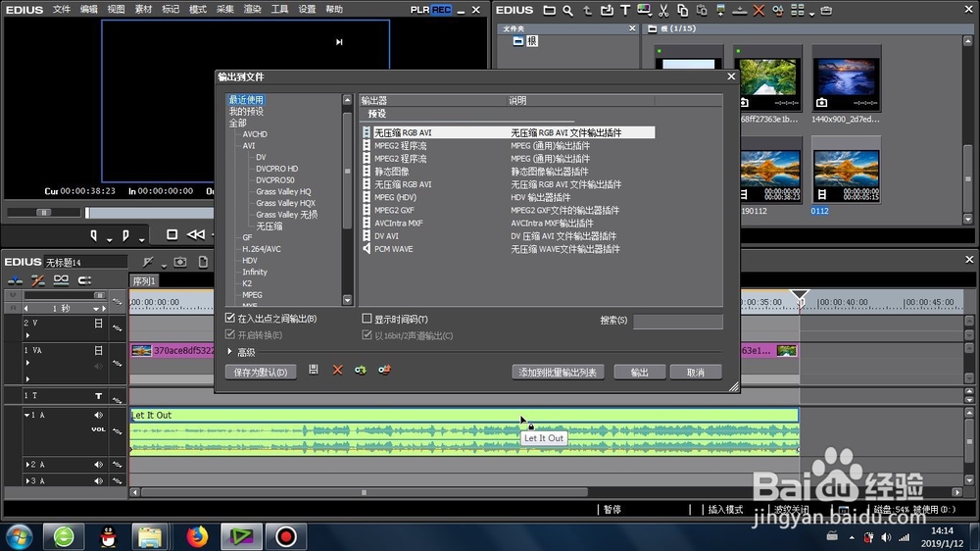
Task: Click the import preset icon in export dialog
Action: click(x=361, y=370)
